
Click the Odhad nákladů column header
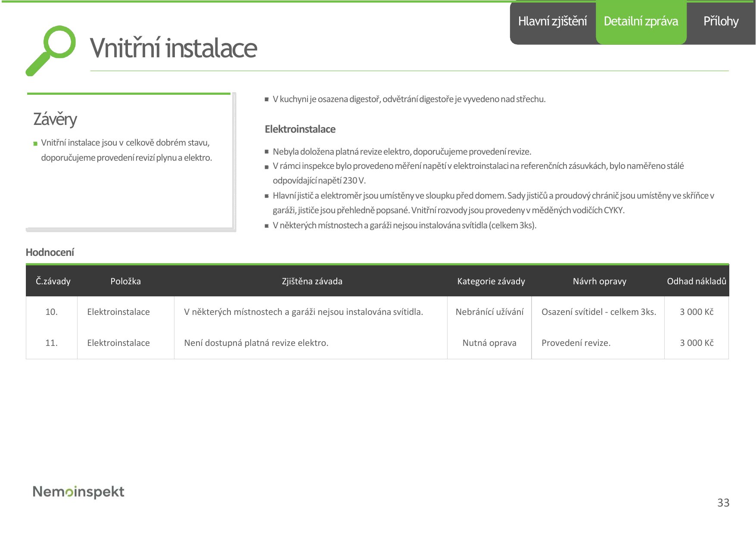click(697, 281)
